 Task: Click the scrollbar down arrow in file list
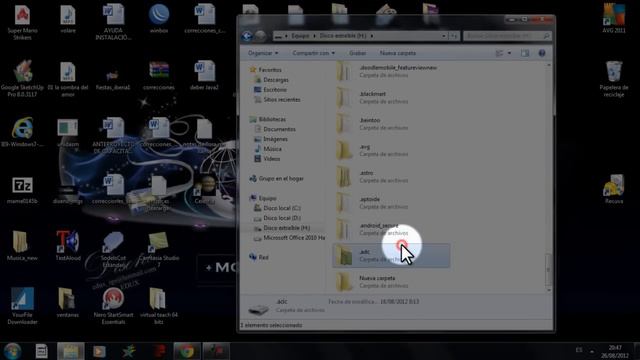coord(549,290)
